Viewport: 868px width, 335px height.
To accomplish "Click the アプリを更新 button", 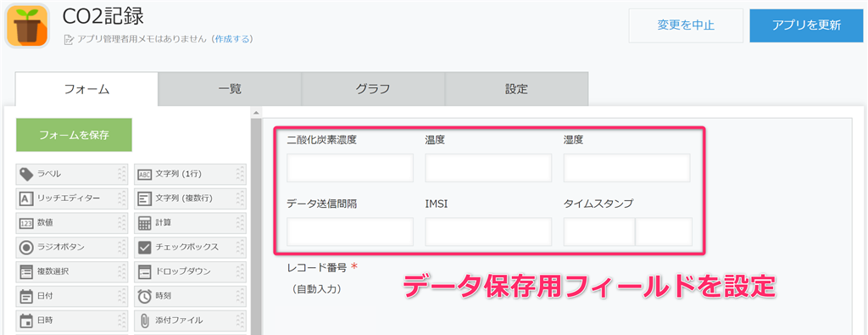I will [807, 25].
